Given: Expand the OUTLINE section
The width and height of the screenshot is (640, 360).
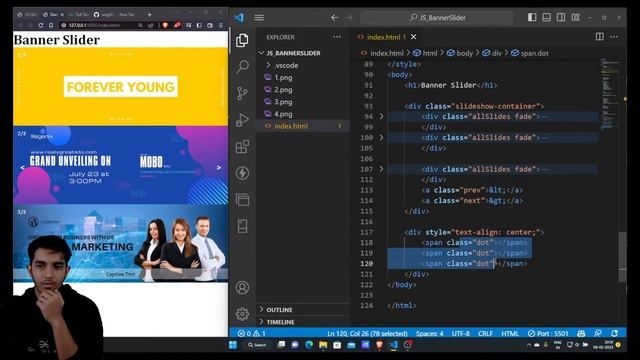Looking at the screenshot, I should click(303, 310).
